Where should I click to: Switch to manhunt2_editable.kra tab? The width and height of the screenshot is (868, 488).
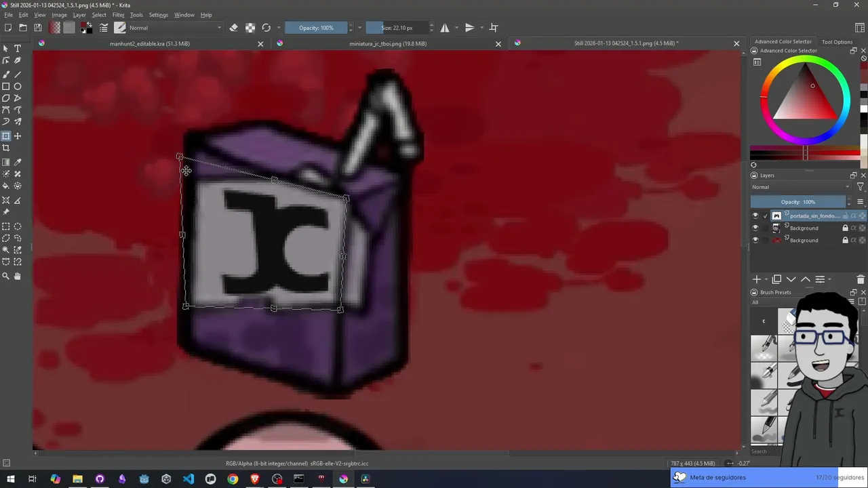[150, 43]
